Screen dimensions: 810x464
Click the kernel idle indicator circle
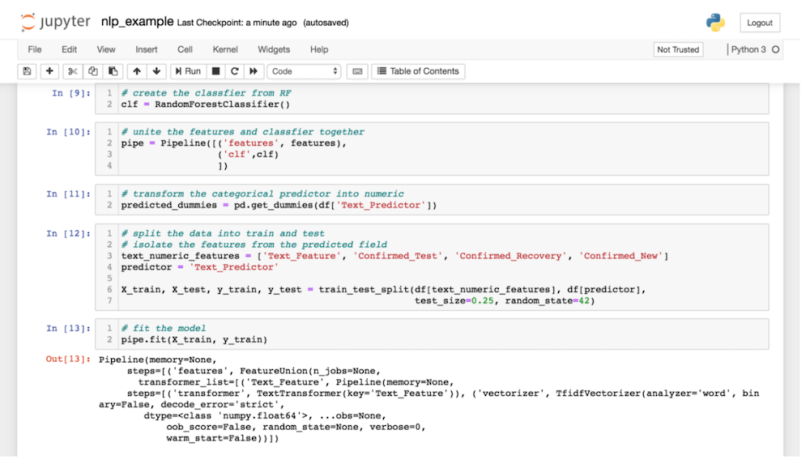click(775, 50)
